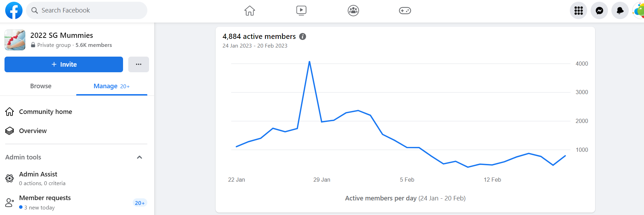The height and width of the screenshot is (215, 644).
Task: Open the group Overview page
Action: tap(33, 131)
